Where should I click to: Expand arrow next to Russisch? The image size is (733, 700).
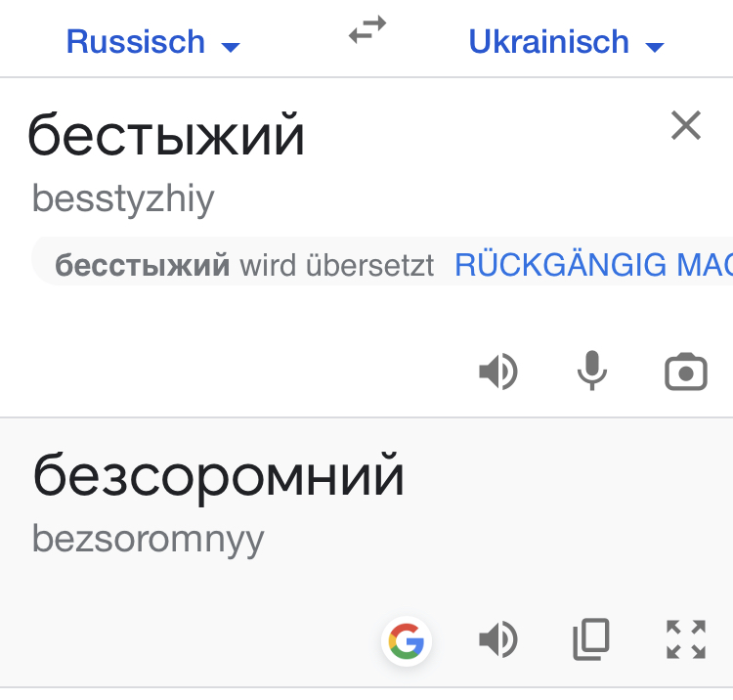pos(231,47)
